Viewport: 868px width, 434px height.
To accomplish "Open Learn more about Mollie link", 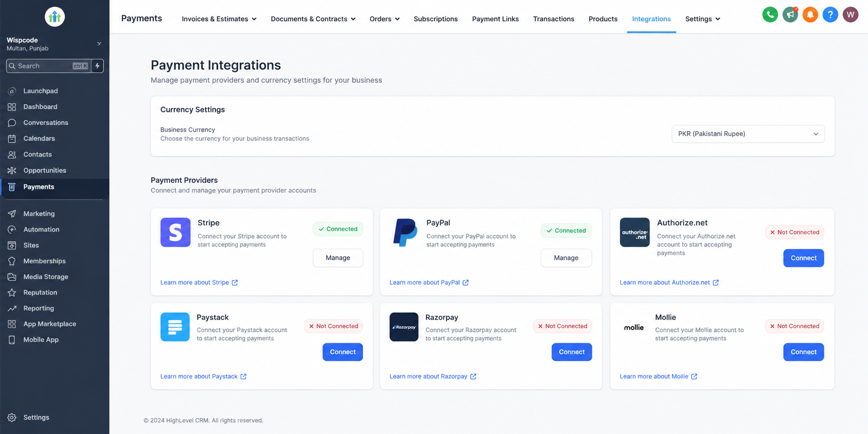I will [x=659, y=376].
